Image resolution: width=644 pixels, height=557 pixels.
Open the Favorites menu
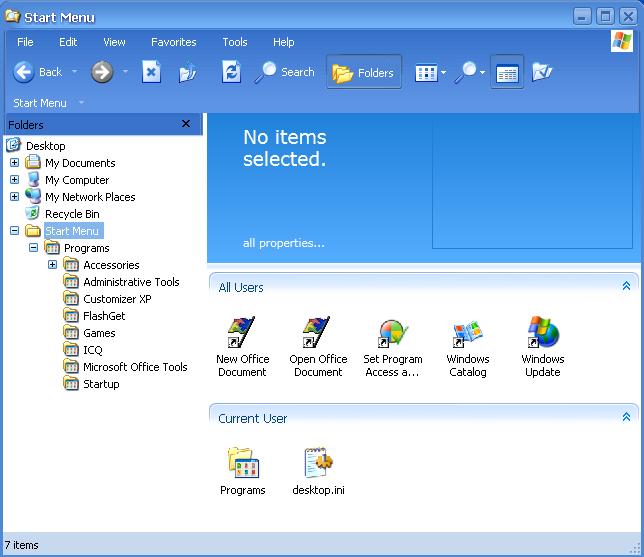click(x=174, y=42)
